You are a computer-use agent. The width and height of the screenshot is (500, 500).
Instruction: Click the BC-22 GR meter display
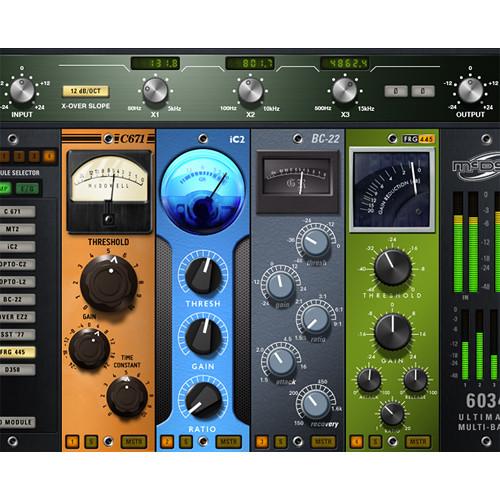click(297, 181)
